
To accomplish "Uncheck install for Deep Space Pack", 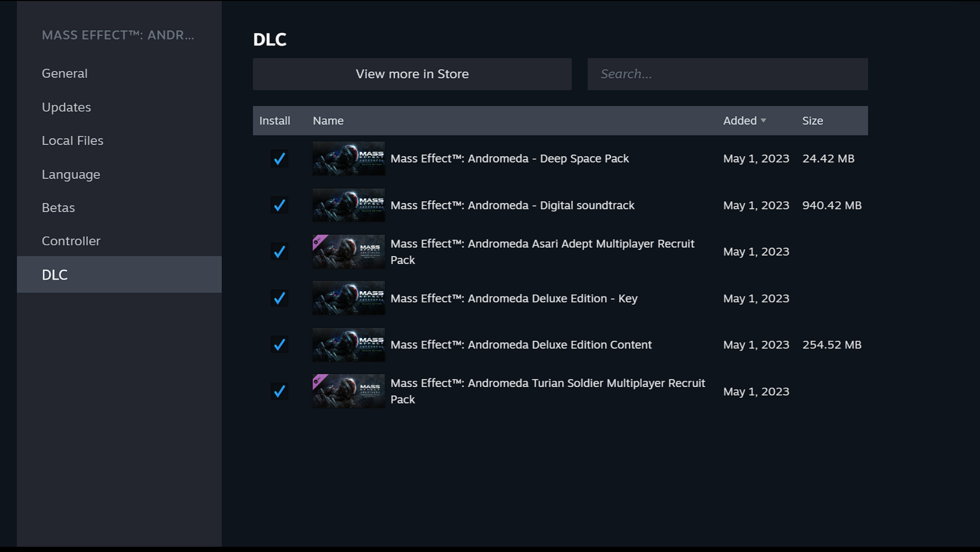I will click(x=279, y=159).
